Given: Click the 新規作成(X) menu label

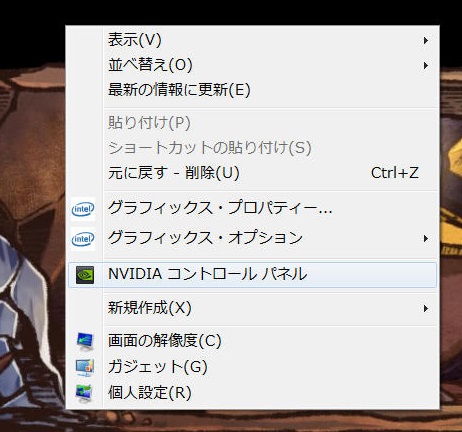Looking at the screenshot, I should click(x=150, y=308).
